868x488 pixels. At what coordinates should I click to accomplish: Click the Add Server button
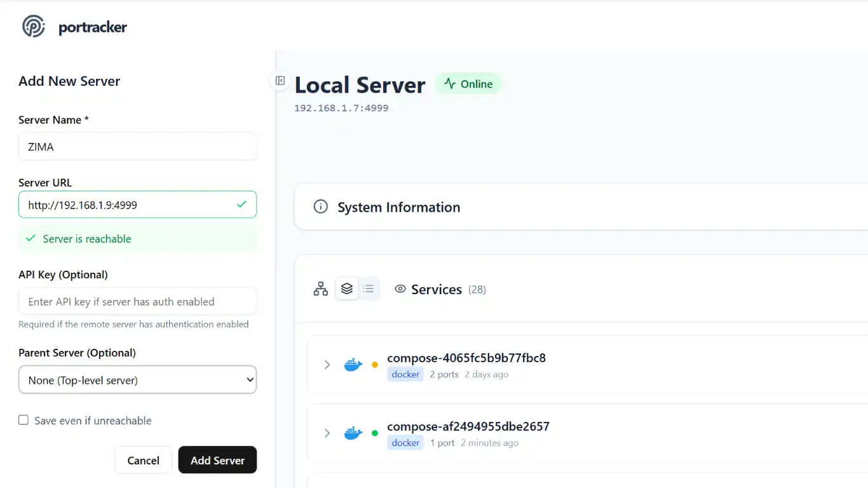(217, 460)
